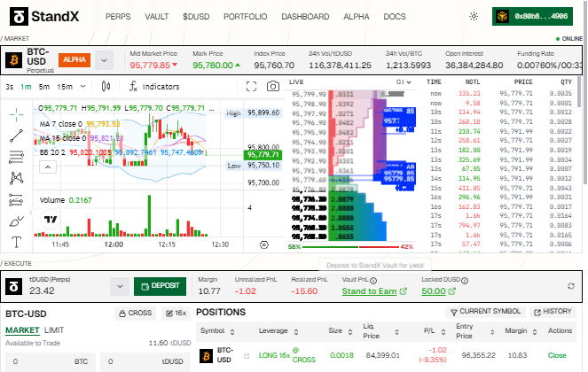Open the PERPS nav item
588x372 pixels.
tap(118, 17)
